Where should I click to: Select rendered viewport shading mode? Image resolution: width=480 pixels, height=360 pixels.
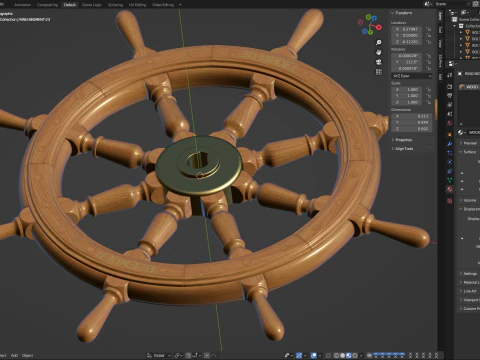(x=355, y=355)
